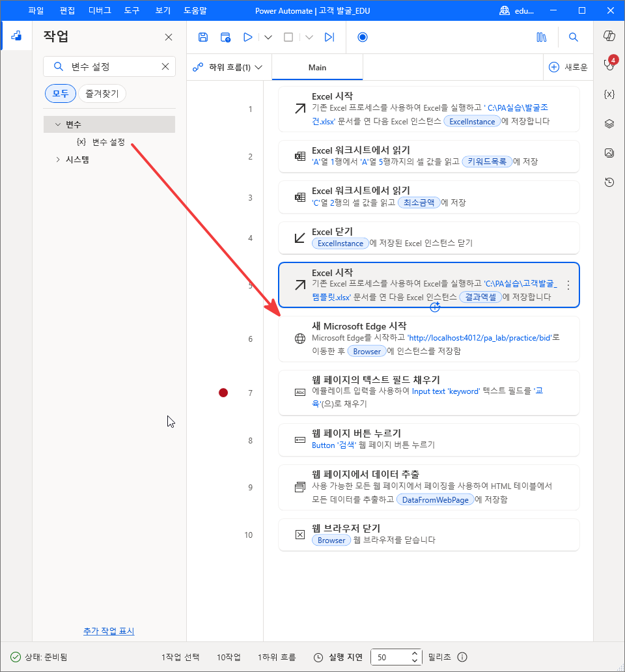Open the Images pane icon
Screen dimensions: 625x672
609,152
